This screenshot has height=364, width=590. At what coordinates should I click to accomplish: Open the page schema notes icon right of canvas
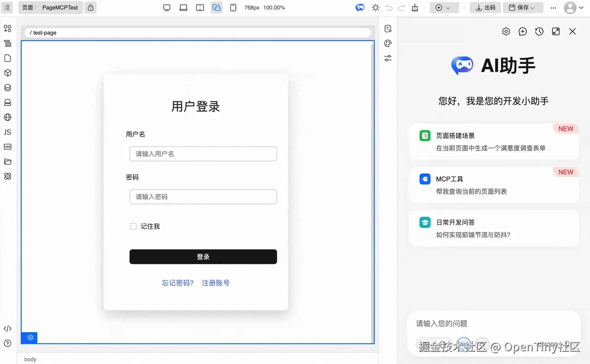point(388,29)
